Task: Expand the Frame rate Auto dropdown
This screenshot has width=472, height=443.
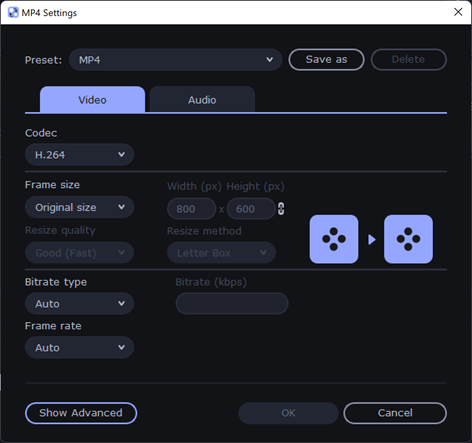Action: (79, 347)
